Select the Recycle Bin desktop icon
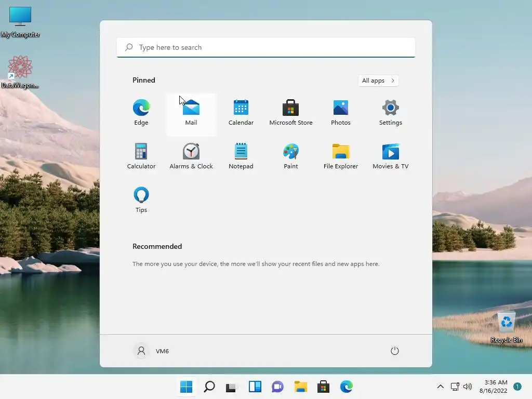The width and height of the screenshot is (532, 399). [507, 327]
